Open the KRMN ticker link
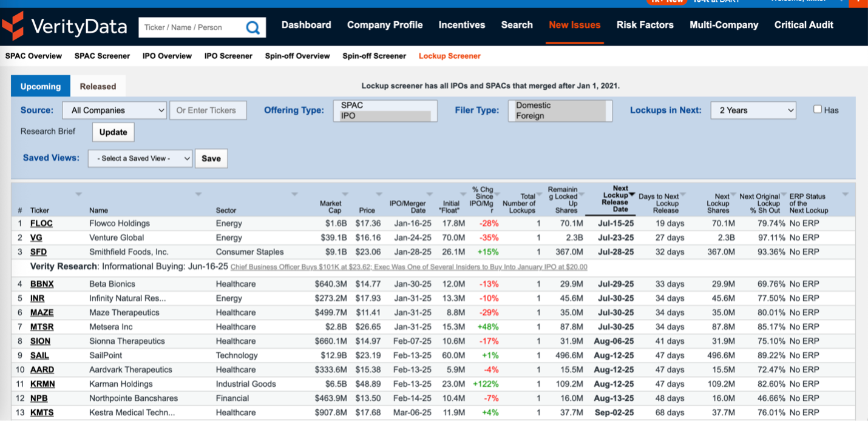 pyautogui.click(x=42, y=384)
